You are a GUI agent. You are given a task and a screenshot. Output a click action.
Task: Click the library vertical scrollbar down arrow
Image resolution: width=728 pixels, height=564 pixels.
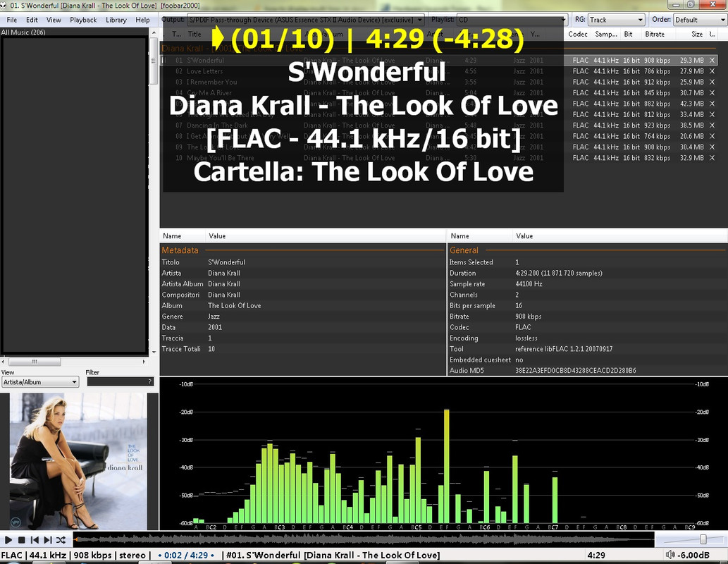(x=154, y=352)
